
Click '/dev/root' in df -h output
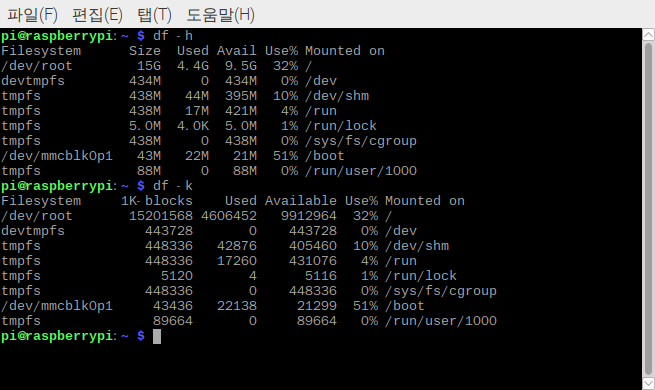[37, 66]
